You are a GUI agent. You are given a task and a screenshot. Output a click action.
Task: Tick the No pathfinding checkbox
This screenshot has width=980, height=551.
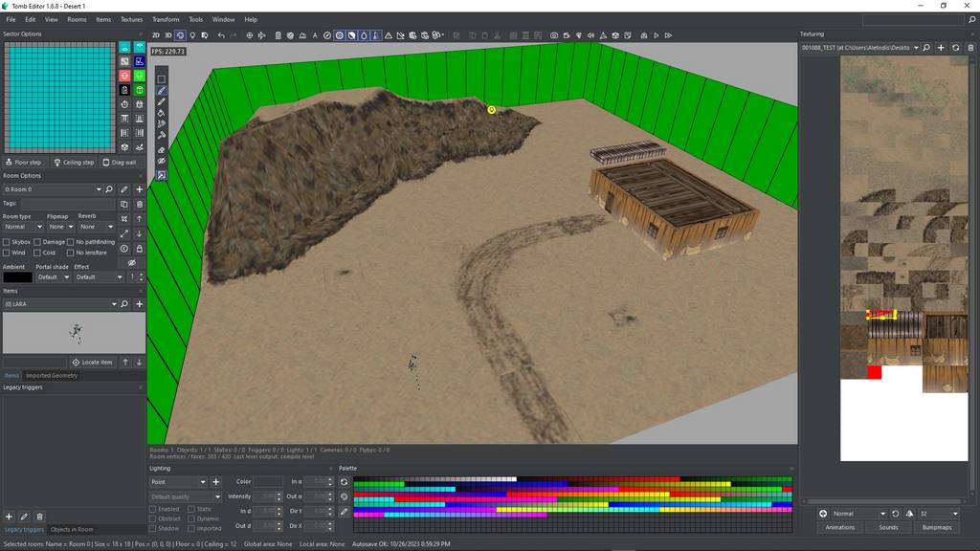[x=70, y=242]
